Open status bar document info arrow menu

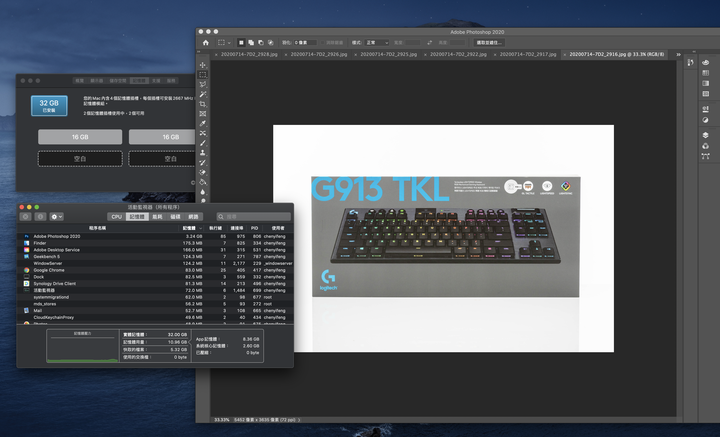[x=299, y=420]
